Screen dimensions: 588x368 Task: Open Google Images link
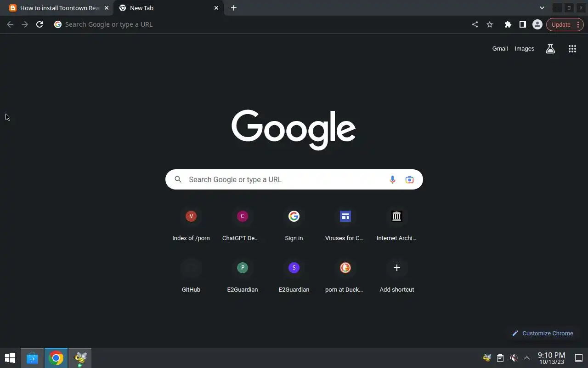click(524, 48)
